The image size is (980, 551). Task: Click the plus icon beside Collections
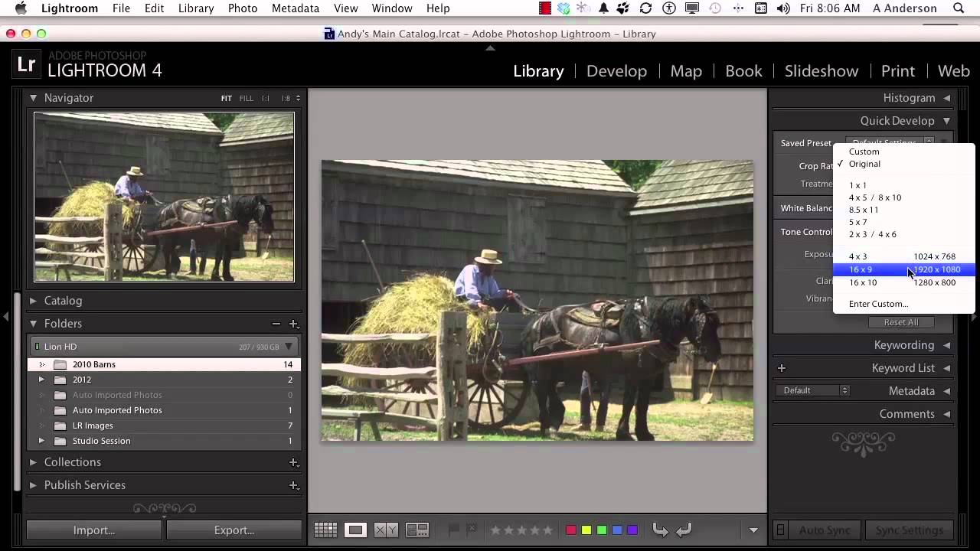pyautogui.click(x=293, y=462)
